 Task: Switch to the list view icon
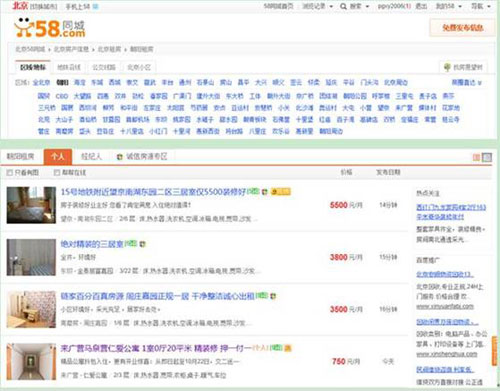click(x=476, y=157)
